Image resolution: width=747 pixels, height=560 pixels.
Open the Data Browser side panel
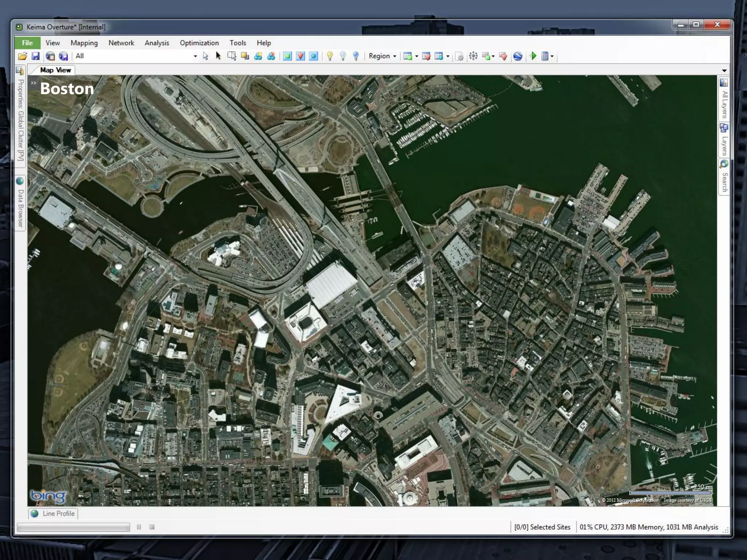(x=20, y=203)
